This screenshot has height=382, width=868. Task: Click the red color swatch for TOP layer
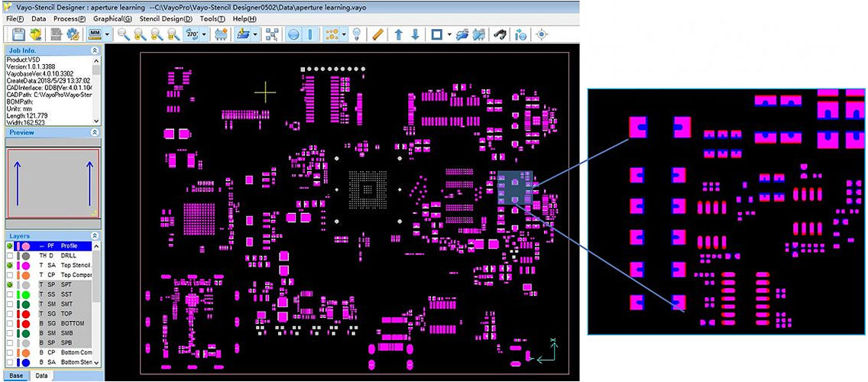[25, 313]
